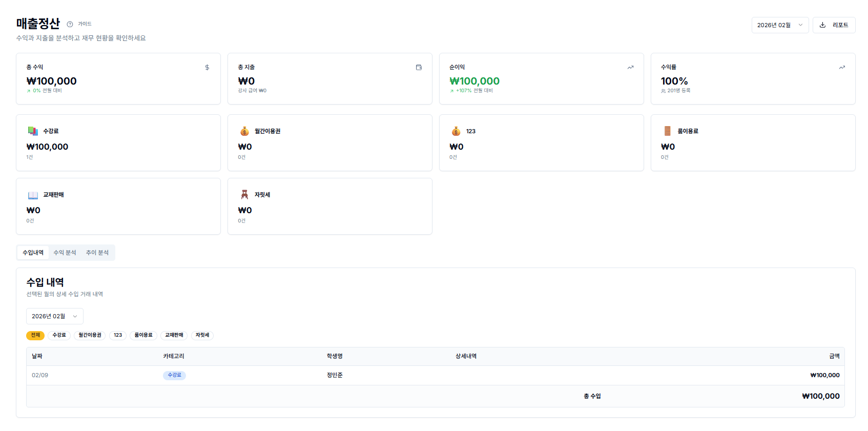Click the books icon beside 수강료 card
Viewport: 868px width, 431px height.
pyautogui.click(x=33, y=131)
